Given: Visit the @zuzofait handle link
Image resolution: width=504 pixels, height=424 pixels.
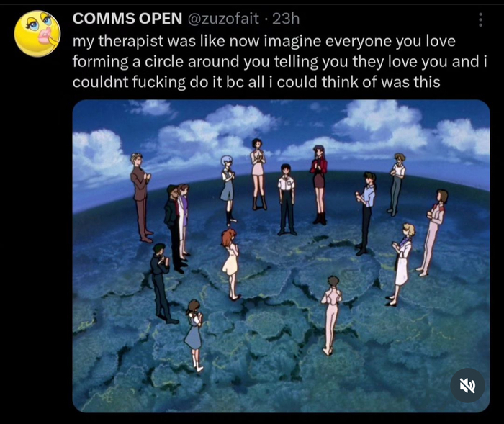Looking at the screenshot, I should pyautogui.click(x=222, y=18).
